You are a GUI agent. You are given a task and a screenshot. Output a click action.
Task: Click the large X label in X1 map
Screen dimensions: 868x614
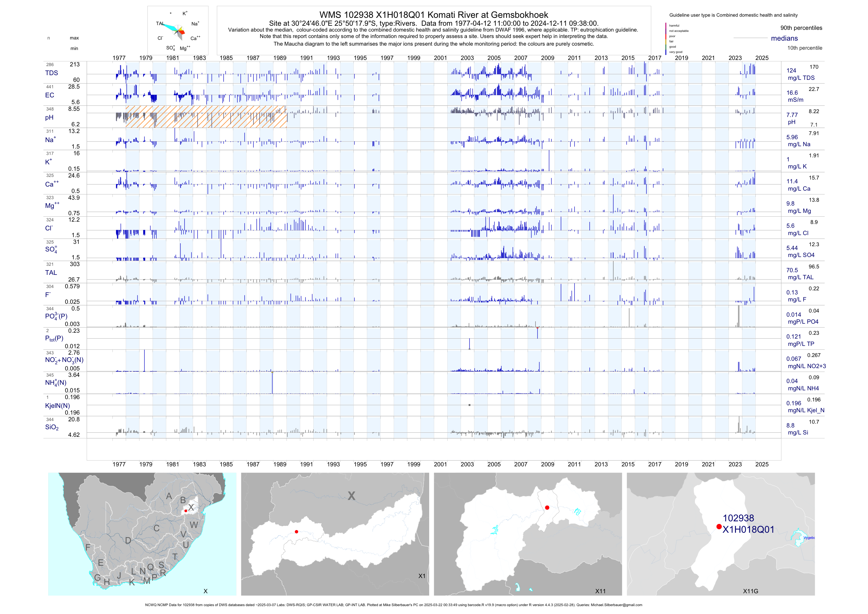click(x=352, y=496)
